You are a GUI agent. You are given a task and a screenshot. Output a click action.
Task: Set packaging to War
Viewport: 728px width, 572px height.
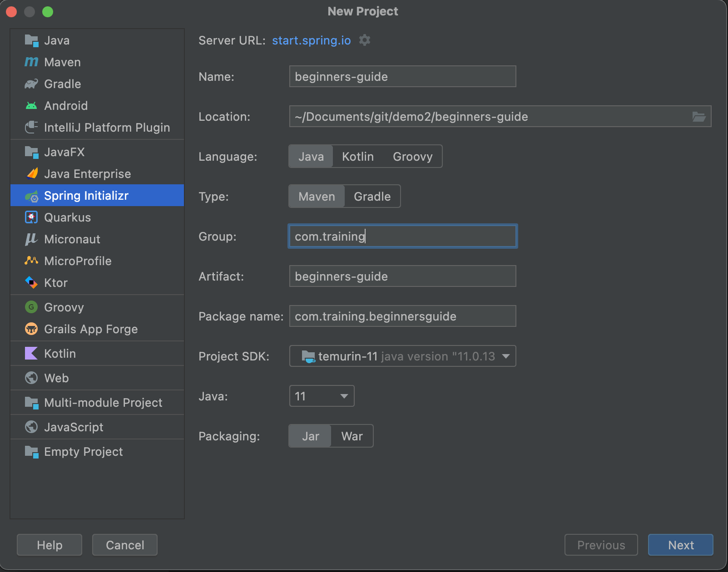tap(351, 436)
